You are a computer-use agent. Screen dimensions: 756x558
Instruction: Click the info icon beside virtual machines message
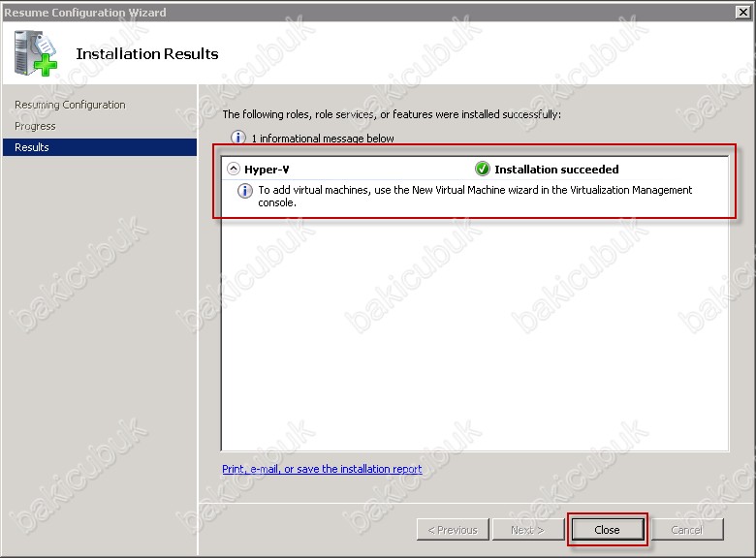[245, 191]
